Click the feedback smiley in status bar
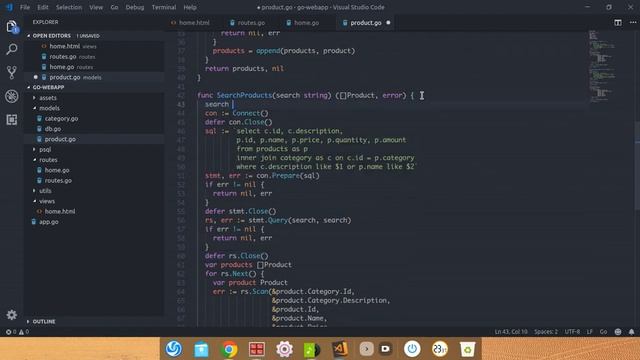 (x=618, y=332)
